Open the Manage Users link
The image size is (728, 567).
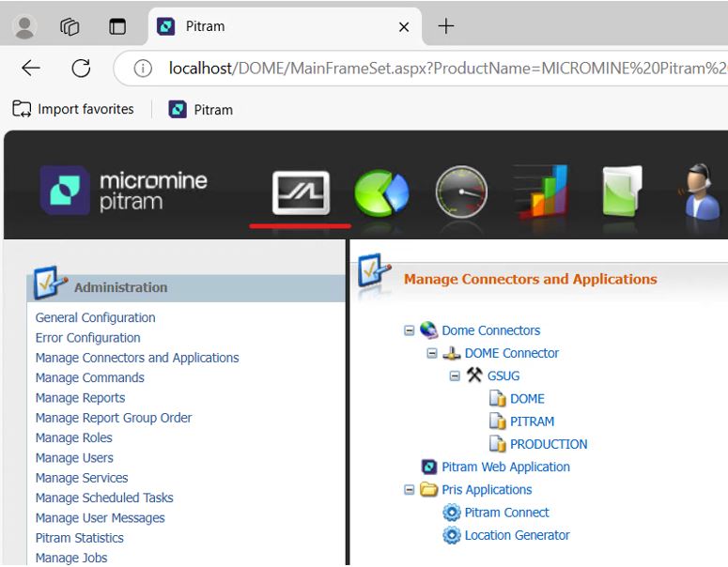pos(74,458)
